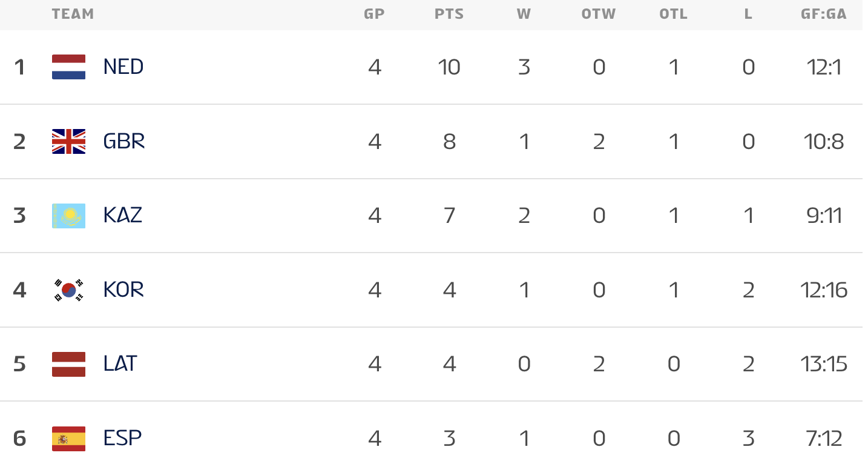The height and width of the screenshot is (464, 868).
Task: Sort table by GP column header
Action: 374,14
